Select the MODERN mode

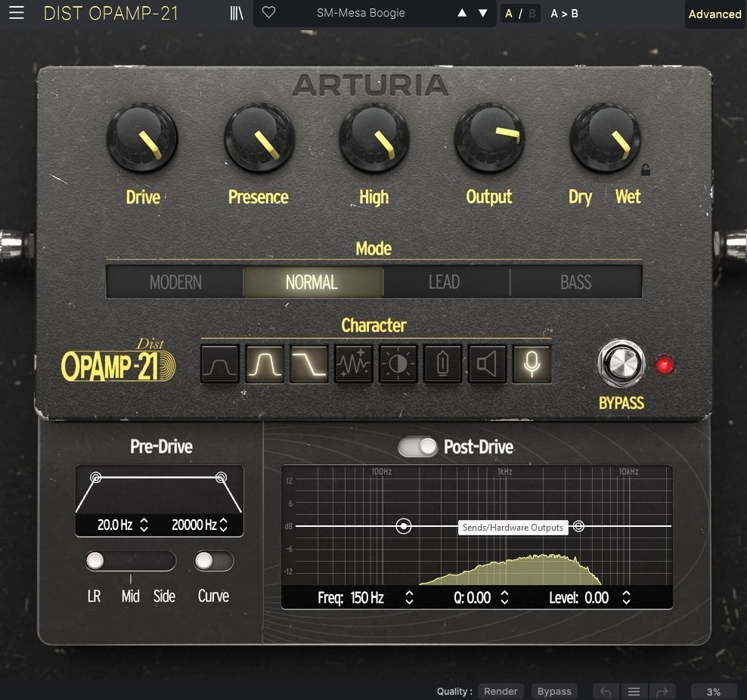click(175, 283)
